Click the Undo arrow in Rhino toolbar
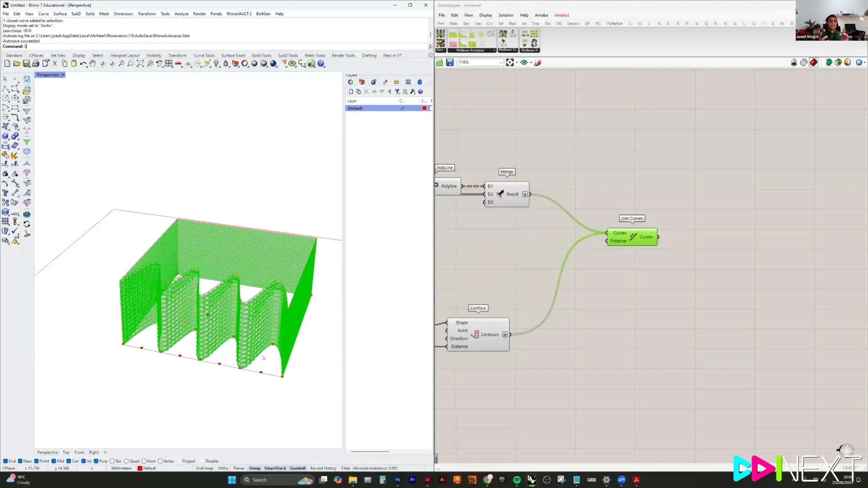The width and height of the screenshot is (868, 488). coord(83,64)
